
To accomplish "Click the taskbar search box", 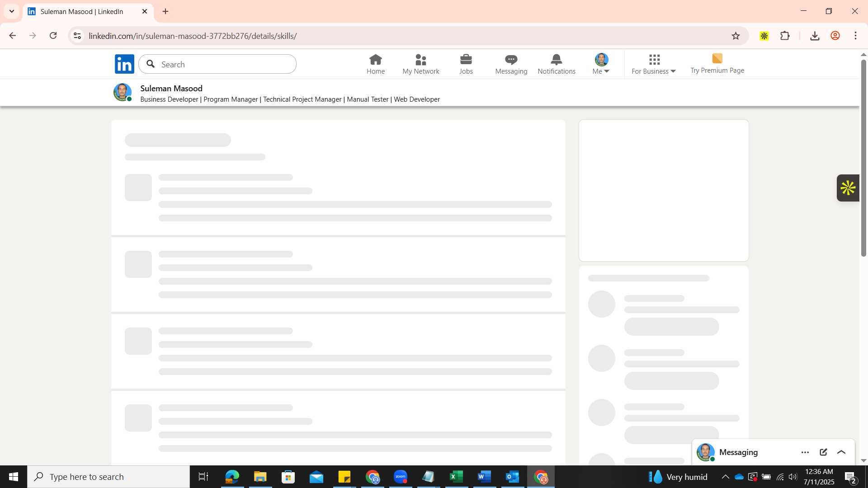I will pos(108,477).
